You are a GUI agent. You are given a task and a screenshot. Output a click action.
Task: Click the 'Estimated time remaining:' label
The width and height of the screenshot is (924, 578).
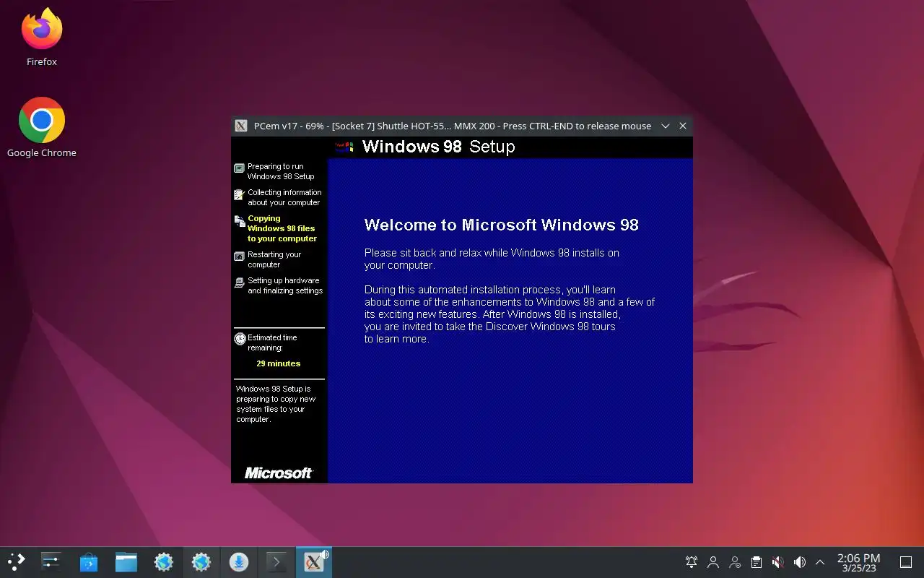(x=272, y=342)
